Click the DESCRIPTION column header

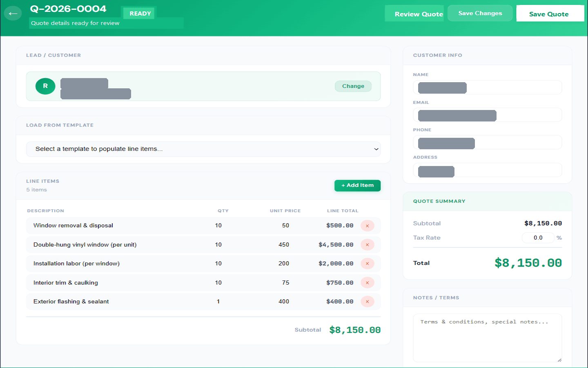point(45,211)
